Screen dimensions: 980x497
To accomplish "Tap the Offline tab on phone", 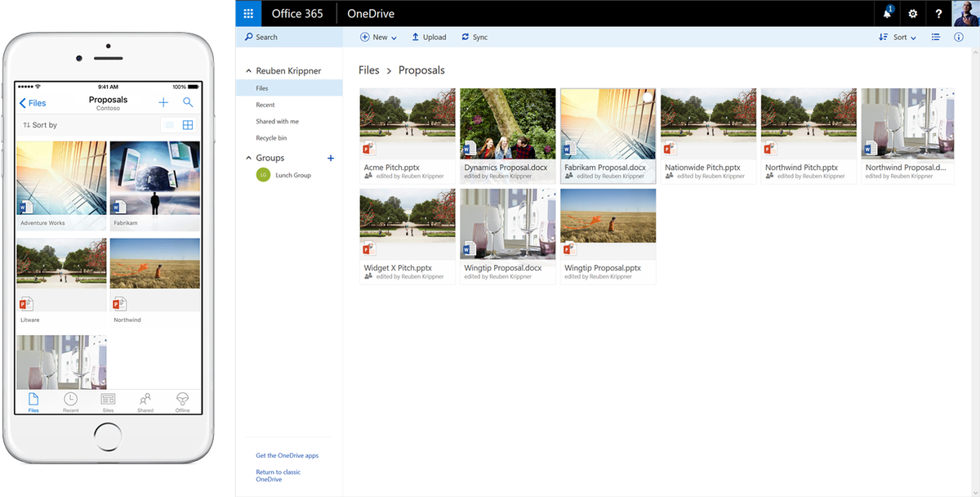I will pyautogui.click(x=182, y=402).
